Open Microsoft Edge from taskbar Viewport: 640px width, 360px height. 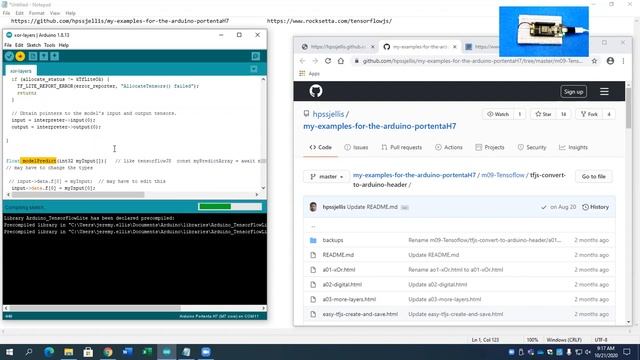click(x=49, y=352)
